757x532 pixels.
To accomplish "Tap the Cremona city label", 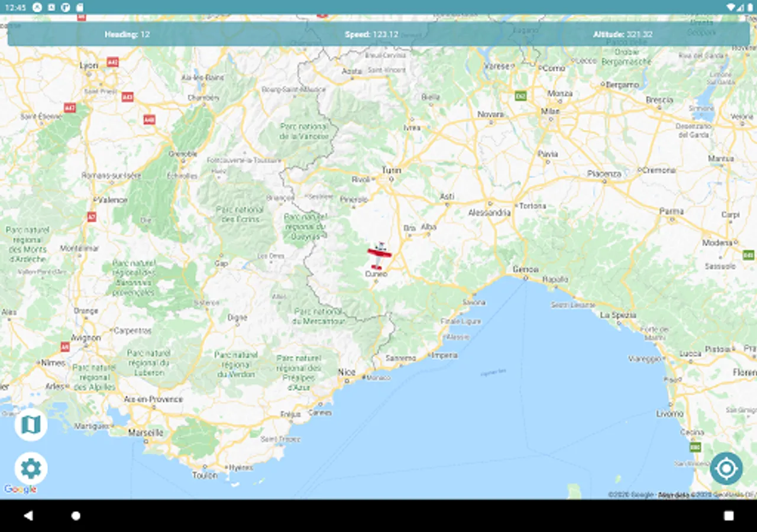I will pyautogui.click(x=660, y=170).
